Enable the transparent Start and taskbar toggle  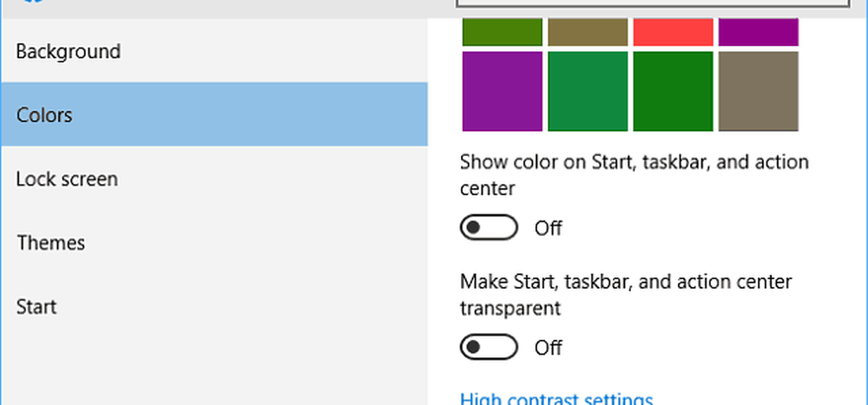click(x=489, y=348)
